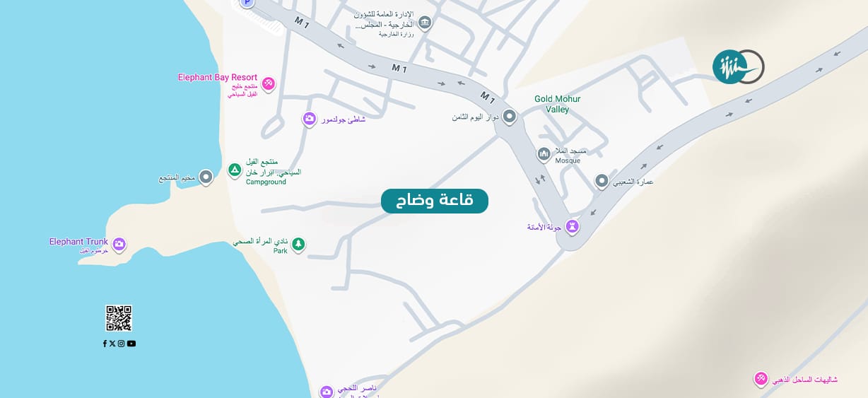Viewport: 868px width, 398px height.
Task: Open the YouTube icon link
Action: 131,344
